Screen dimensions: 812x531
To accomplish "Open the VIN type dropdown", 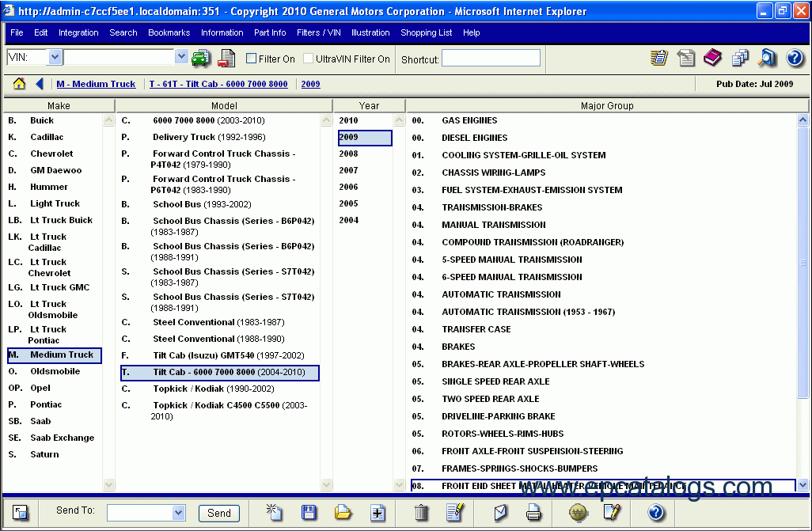I will pos(55,57).
